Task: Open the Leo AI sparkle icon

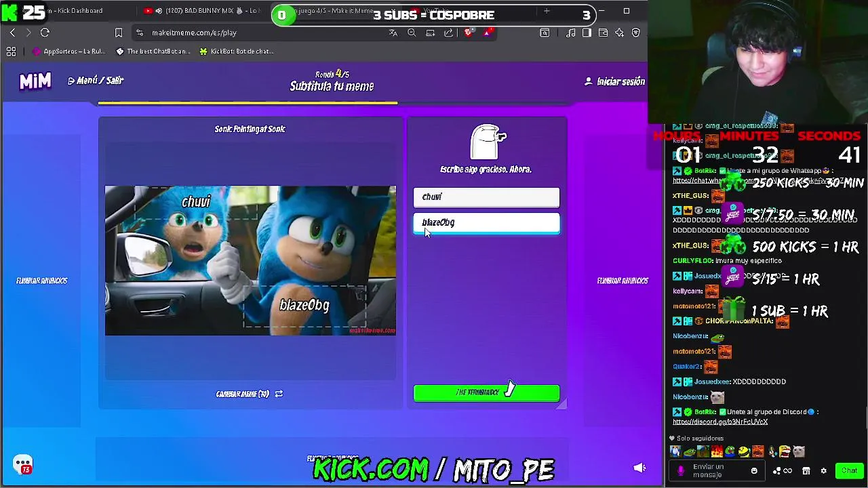Action: point(619,33)
